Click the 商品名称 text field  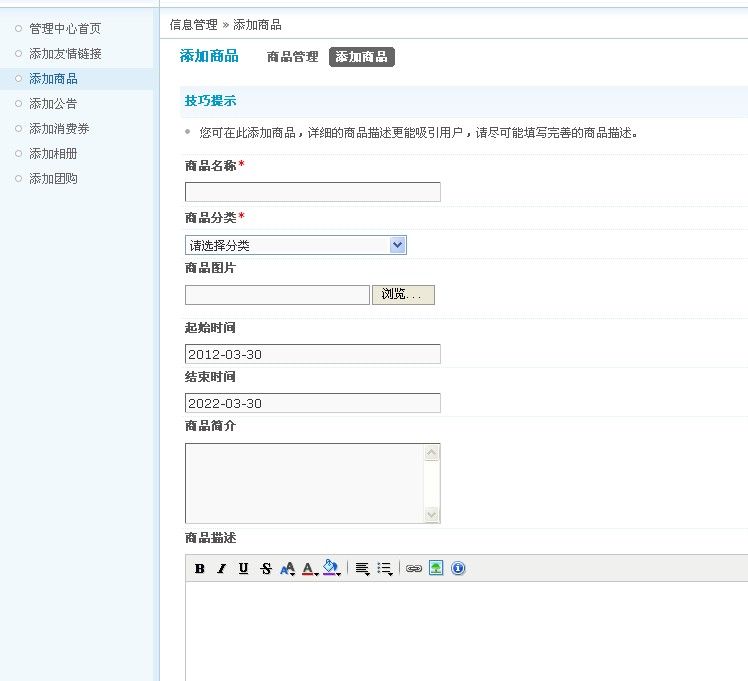[x=312, y=192]
